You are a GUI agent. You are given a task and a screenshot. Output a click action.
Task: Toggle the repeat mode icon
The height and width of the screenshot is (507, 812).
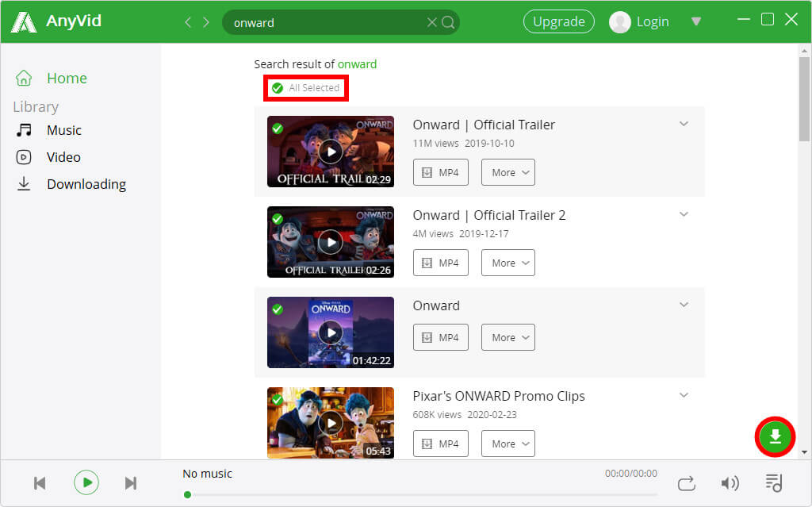tap(687, 483)
